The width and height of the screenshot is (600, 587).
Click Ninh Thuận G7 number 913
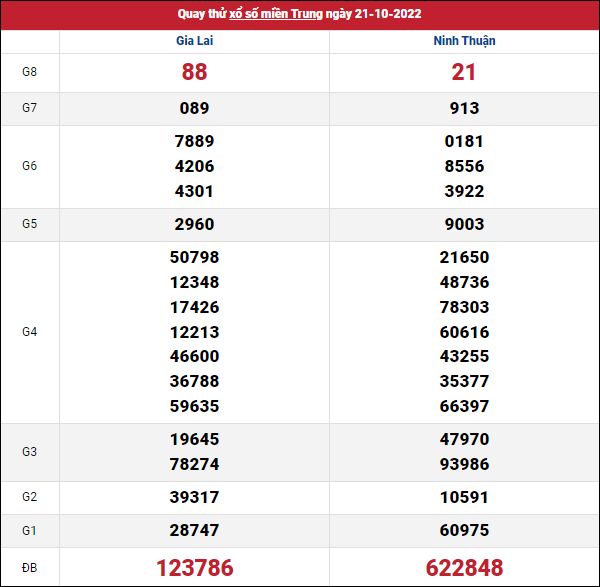click(x=464, y=108)
